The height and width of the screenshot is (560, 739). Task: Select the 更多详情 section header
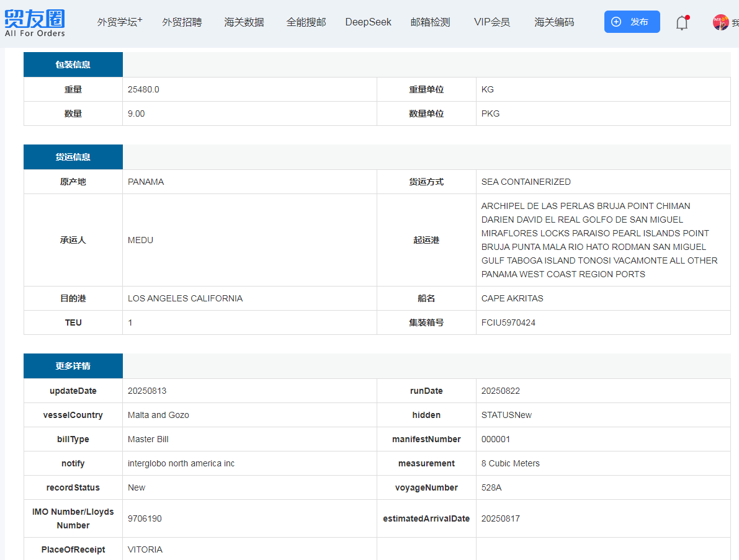[73, 366]
